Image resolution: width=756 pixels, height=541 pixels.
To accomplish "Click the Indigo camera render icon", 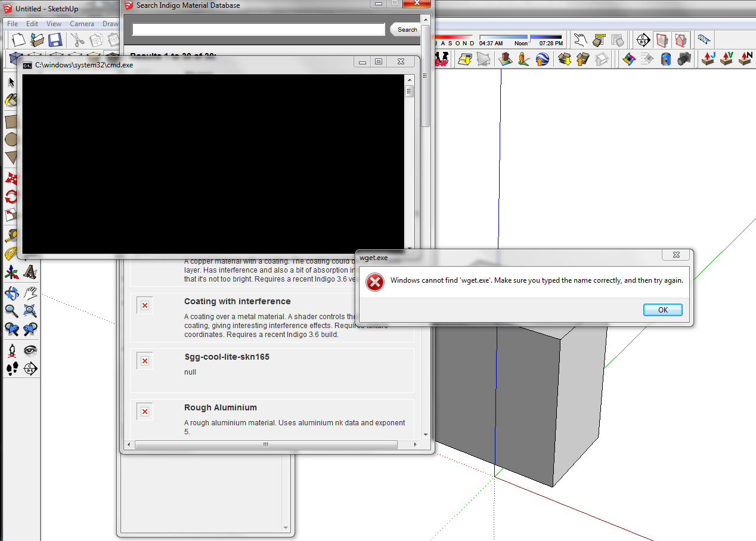I will point(684,58).
